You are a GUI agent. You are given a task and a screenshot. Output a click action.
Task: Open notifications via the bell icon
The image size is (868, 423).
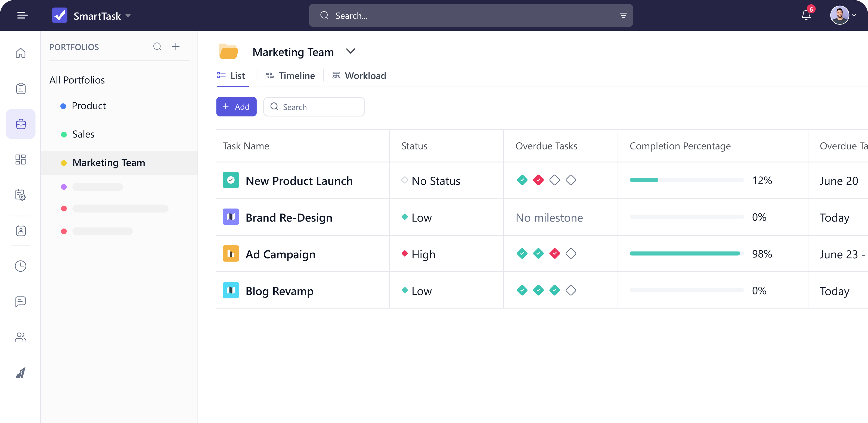pyautogui.click(x=806, y=15)
